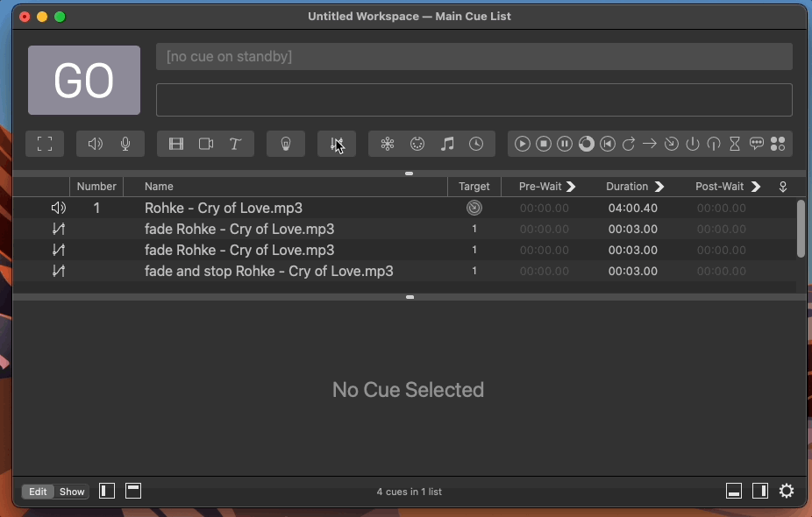This screenshot has width=812, height=517.
Task: Click the Duration 04:00.40 cell
Action: (633, 208)
